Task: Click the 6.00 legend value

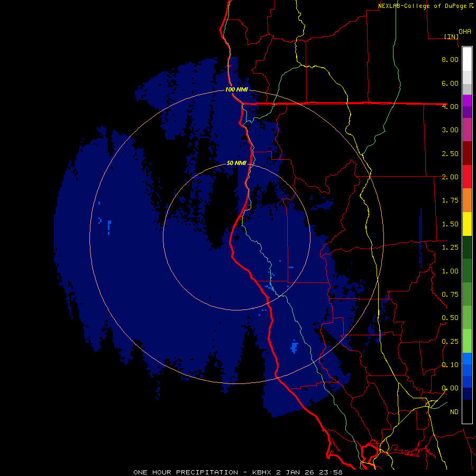Action: [x=450, y=83]
